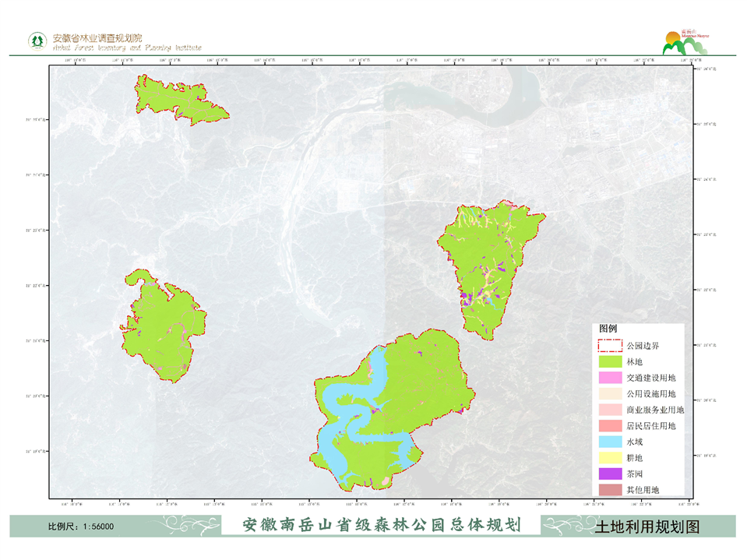Click the 耕地 yellow legend swatch

(610, 458)
